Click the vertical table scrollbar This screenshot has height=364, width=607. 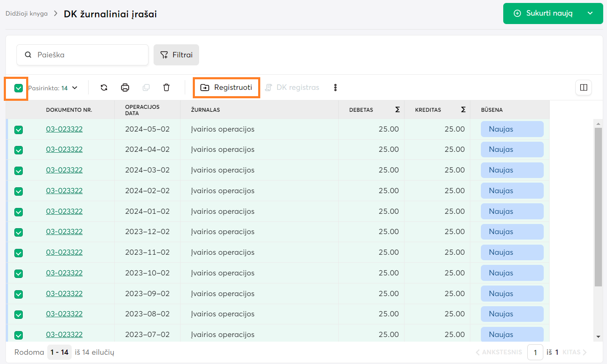(598, 207)
